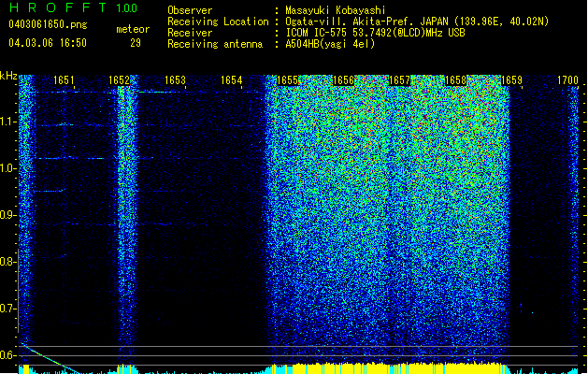Select the Ogata-vill. Akita-Pref. JAPAN location text
Screen dimensions: 588x374
coord(417,22)
